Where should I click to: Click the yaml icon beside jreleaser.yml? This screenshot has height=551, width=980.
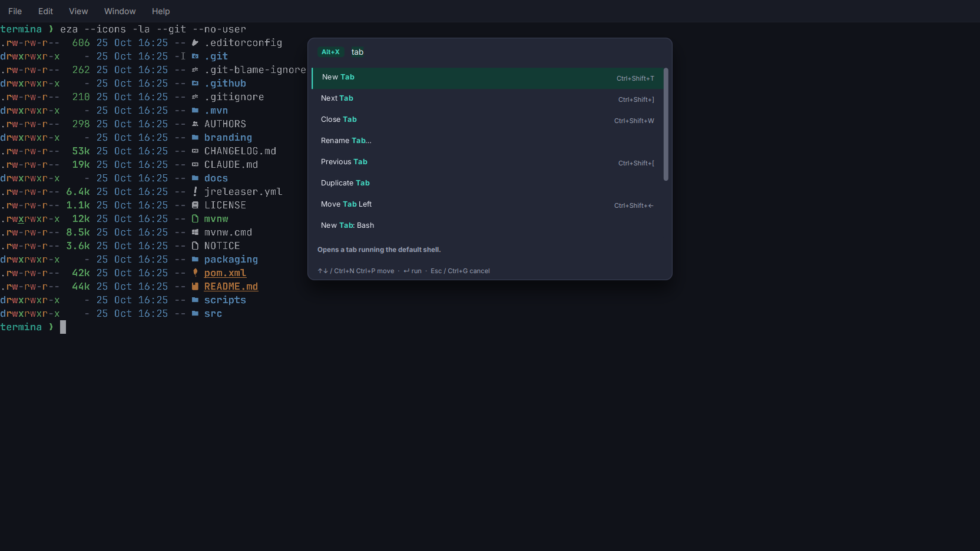click(x=195, y=191)
